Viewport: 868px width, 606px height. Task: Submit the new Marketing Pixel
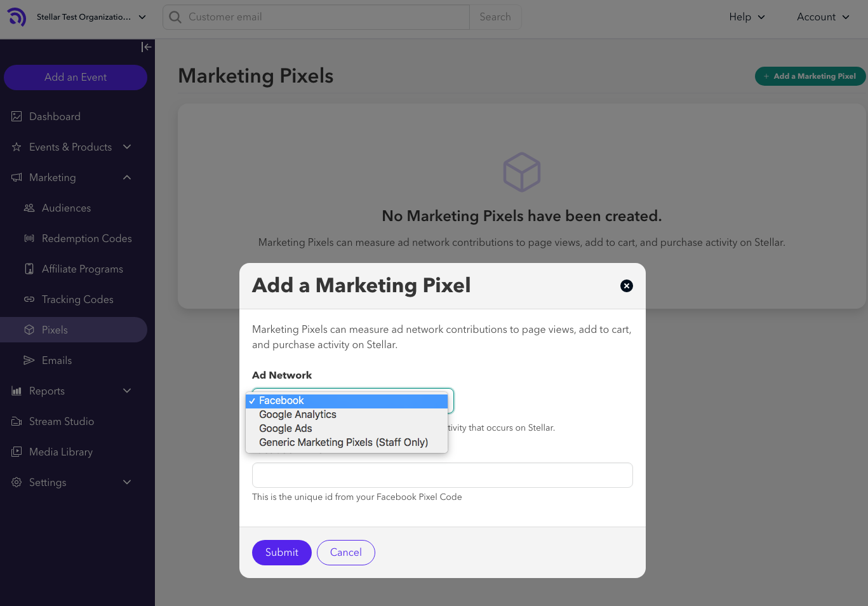click(281, 552)
